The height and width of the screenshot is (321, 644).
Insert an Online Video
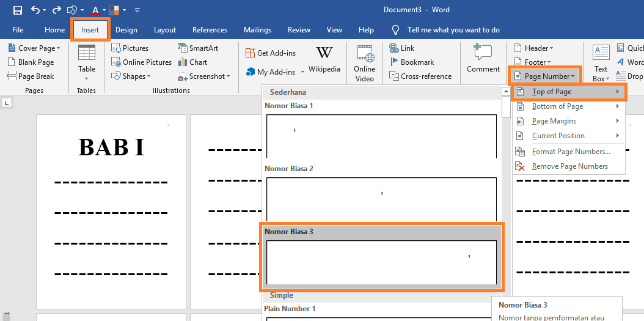click(x=365, y=63)
